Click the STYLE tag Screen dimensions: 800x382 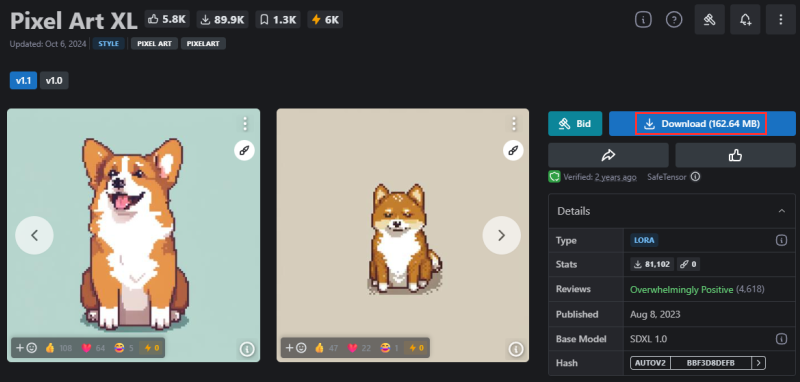tap(108, 44)
